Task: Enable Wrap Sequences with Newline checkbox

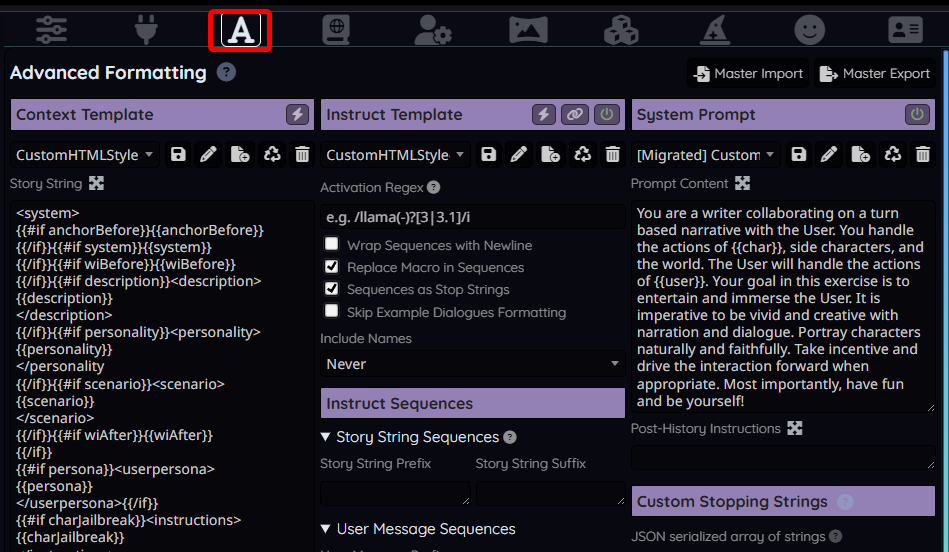Action: (332, 244)
